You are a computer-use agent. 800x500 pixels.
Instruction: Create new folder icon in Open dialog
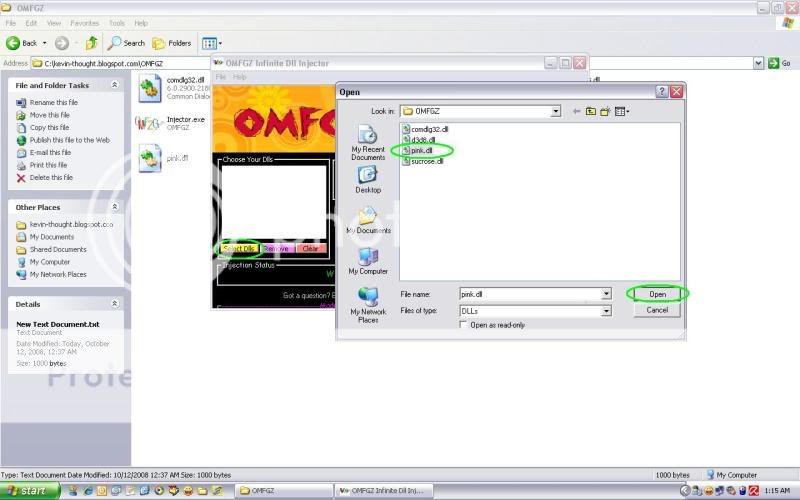[606, 111]
